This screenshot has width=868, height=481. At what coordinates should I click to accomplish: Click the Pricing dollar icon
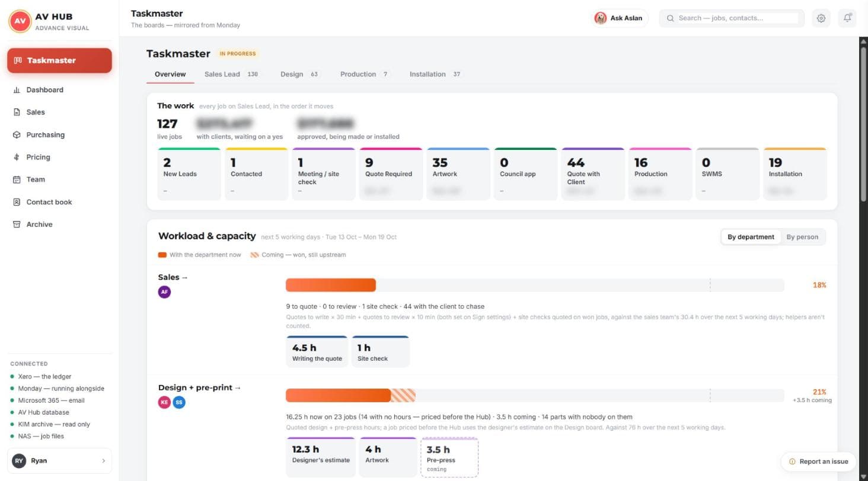[x=17, y=157]
